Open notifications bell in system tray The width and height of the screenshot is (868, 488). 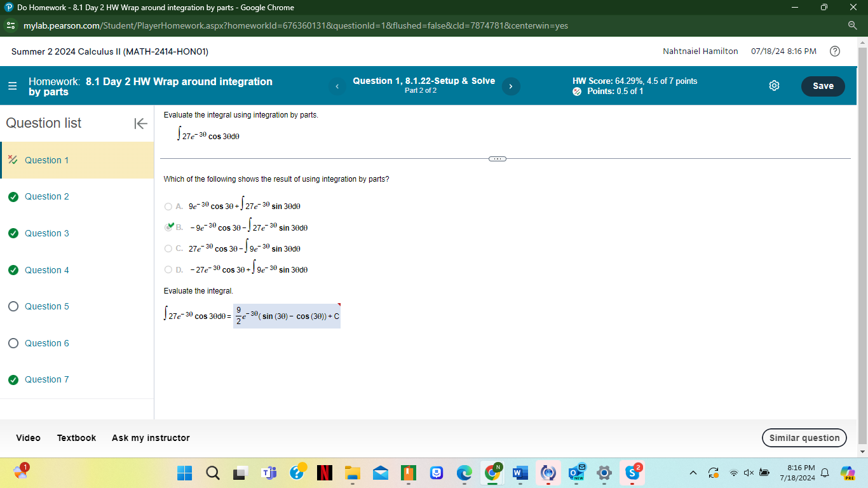[x=825, y=473]
